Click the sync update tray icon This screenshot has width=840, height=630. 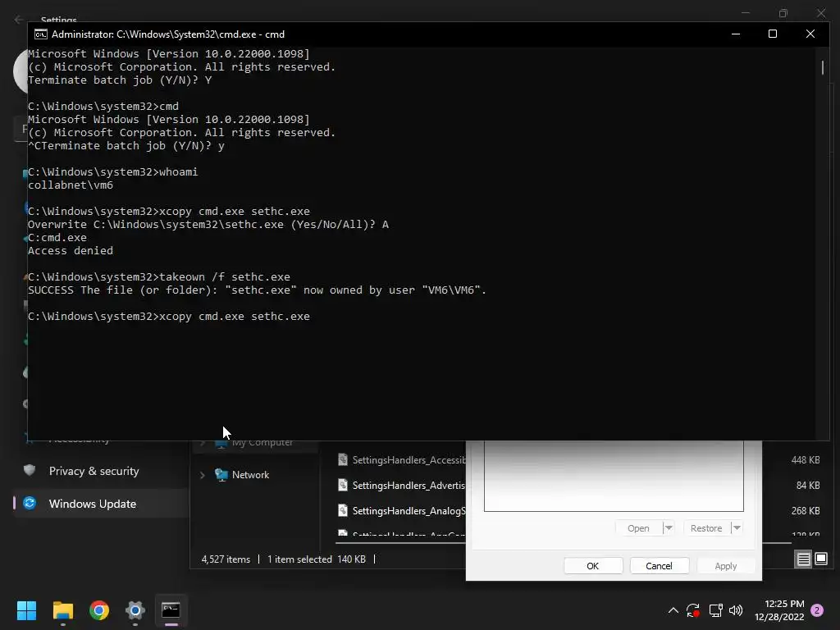(x=693, y=610)
